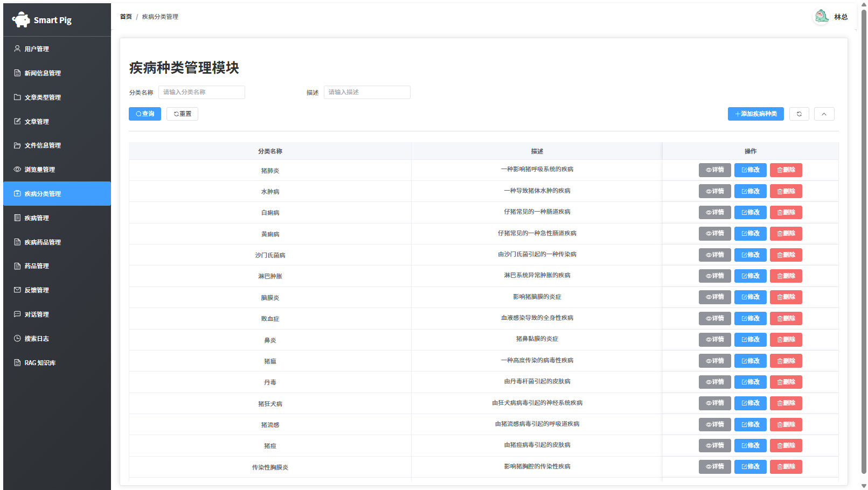Focus the 描述 input field
The height and width of the screenshot is (490, 868).
[367, 92]
